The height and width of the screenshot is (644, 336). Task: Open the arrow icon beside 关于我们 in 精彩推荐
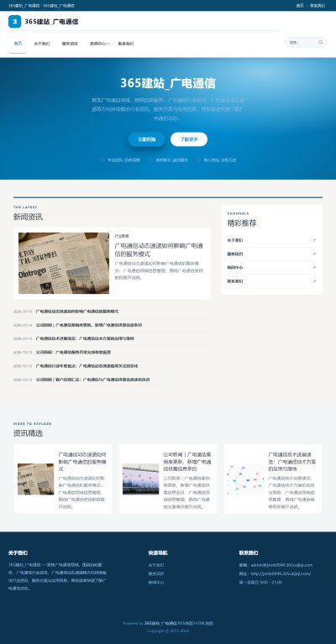pos(315,240)
